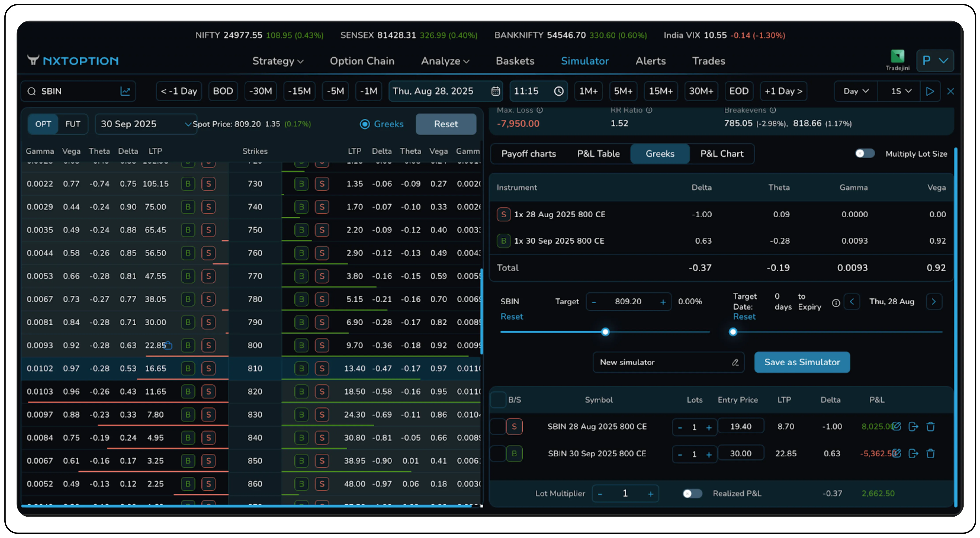
Task: Open the Option Chain menu item
Action: (362, 61)
